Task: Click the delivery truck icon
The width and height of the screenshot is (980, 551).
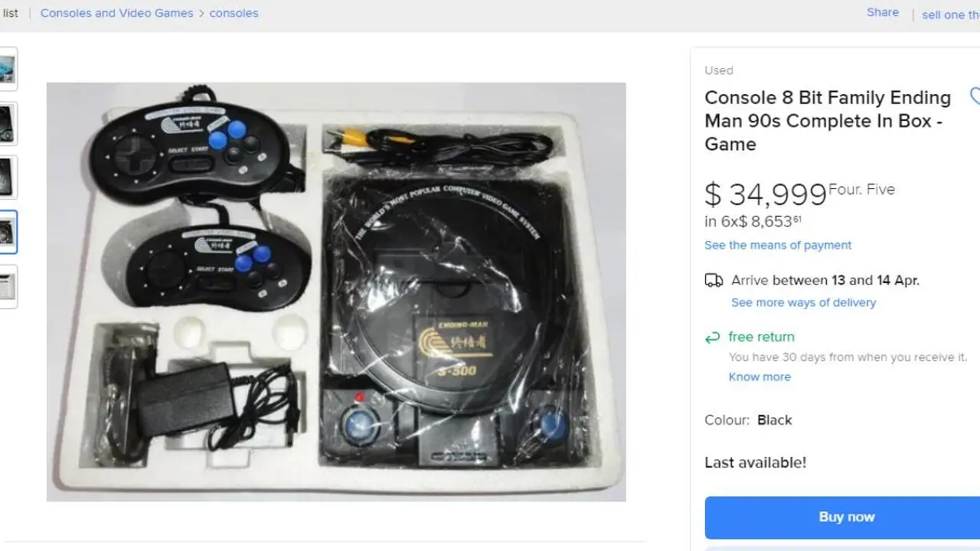Action: (714, 280)
